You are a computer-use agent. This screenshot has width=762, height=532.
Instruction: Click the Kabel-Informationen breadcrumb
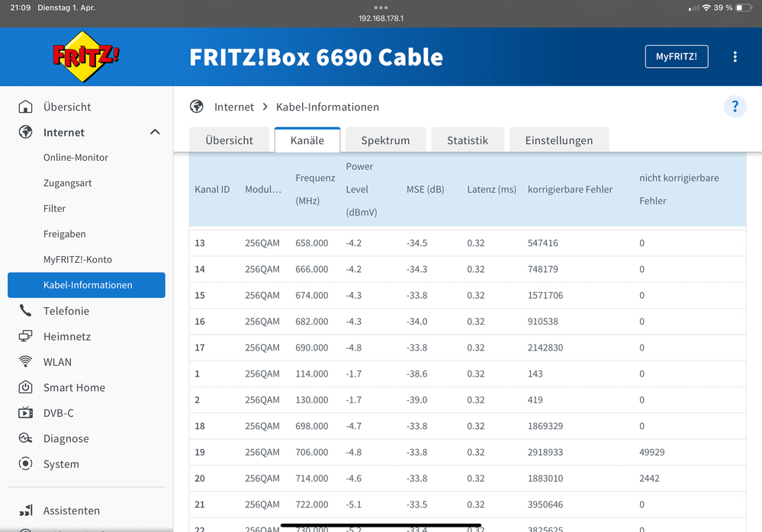click(327, 107)
